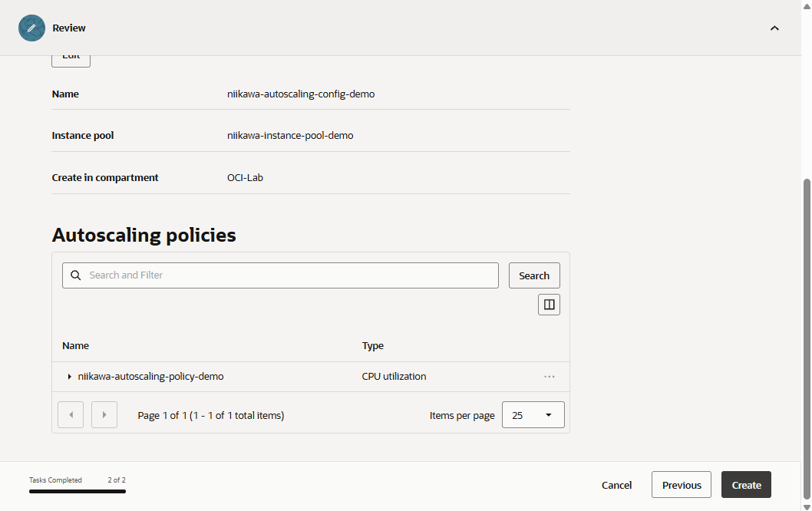
Task: Open the policy row actions menu
Action: [549, 377]
